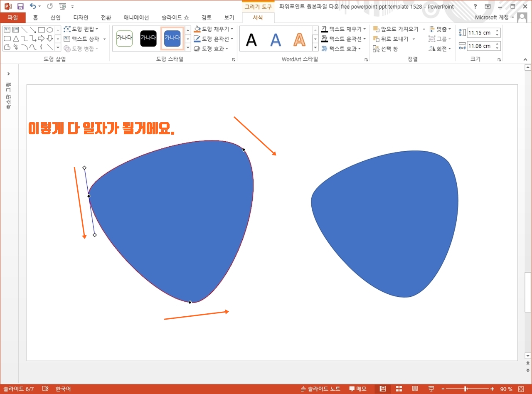Image resolution: width=532 pixels, height=394 pixels.
Task: Toggle 슬라이드 노트 (Notes) pane
Action: click(320, 389)
